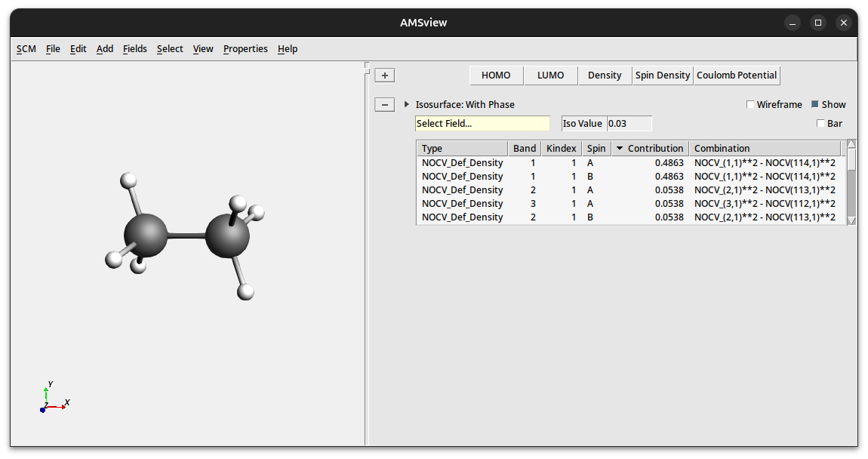868x459 pixels.
Task: Open the Fields menu
Action: click(x=135, y=49)
